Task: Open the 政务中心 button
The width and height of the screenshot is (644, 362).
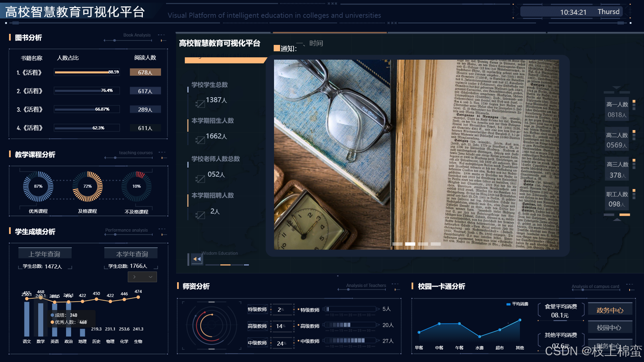Action: tap(610, 310)
